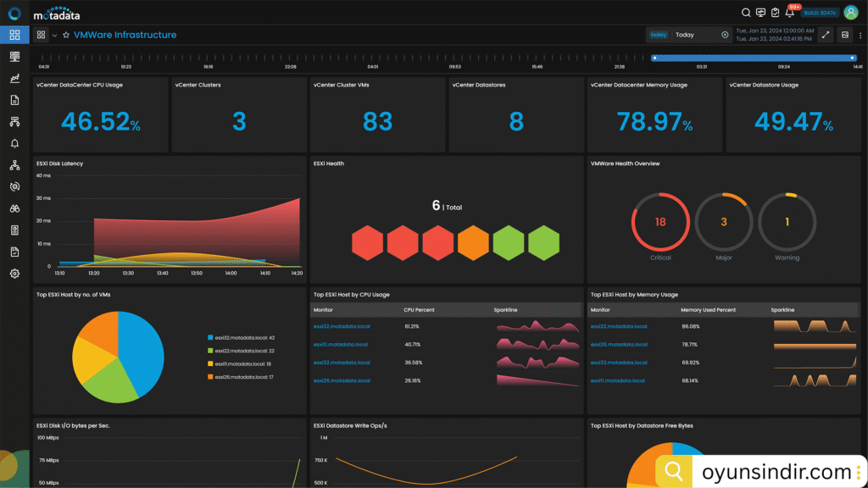Toggle fullscreen mode with the expand arrows
868x488 pixels.
tap(826, 35)
